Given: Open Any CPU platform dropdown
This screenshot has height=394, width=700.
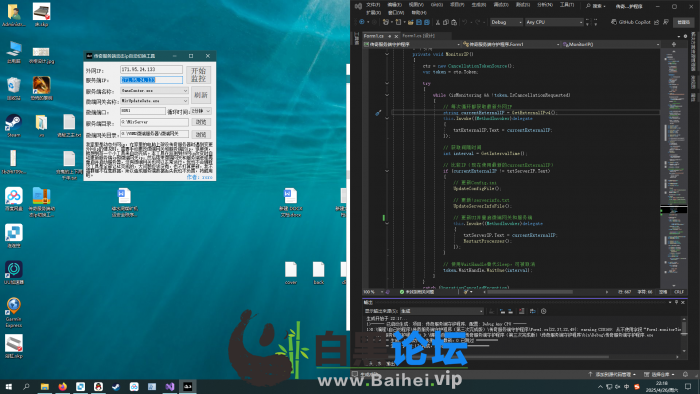Looking at the screenshot, I should [x=554, y=22].
